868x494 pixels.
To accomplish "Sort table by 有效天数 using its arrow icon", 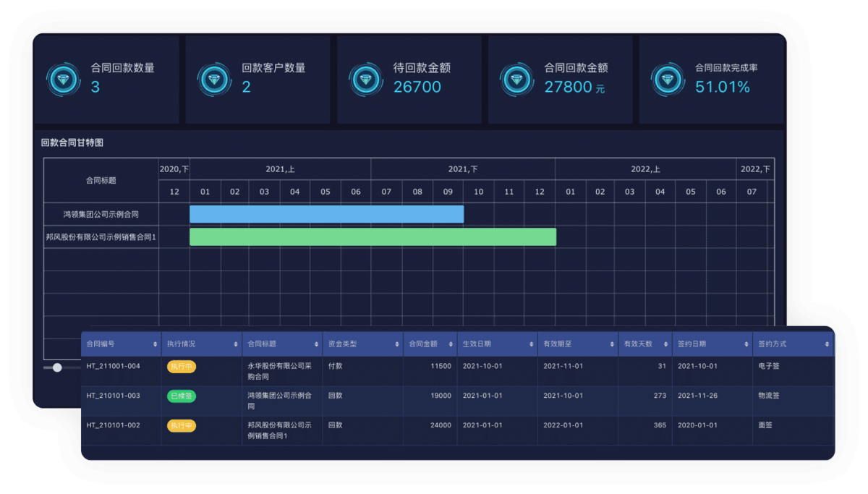I will click(x=666, y=344).
